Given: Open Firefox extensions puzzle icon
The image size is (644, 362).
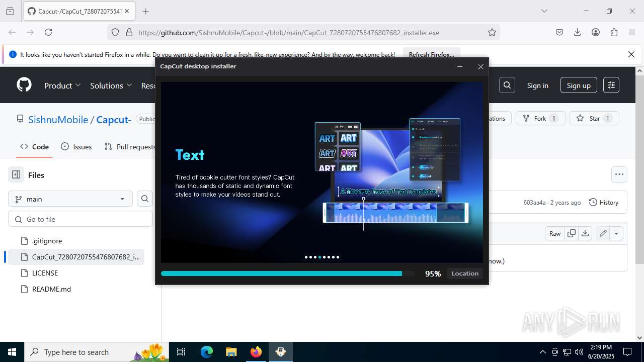Looking at the screenshot, I should point(614,32).
